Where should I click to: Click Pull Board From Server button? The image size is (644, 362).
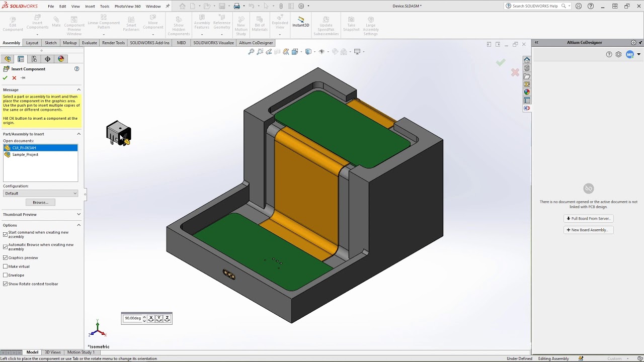point(588,219)
